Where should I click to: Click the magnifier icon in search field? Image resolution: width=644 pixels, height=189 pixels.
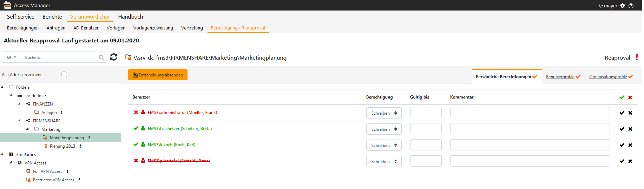(101, 58)
